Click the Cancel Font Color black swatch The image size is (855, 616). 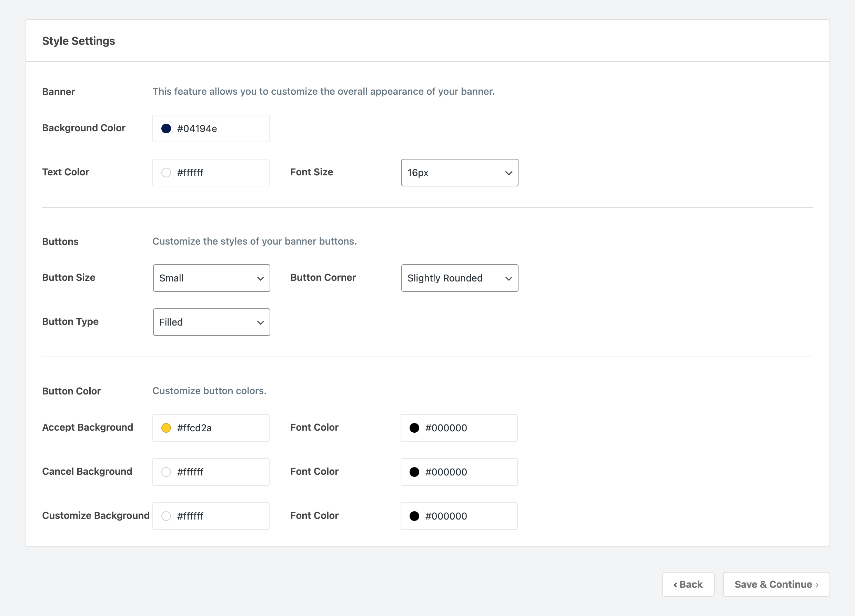tap(414, 472)
